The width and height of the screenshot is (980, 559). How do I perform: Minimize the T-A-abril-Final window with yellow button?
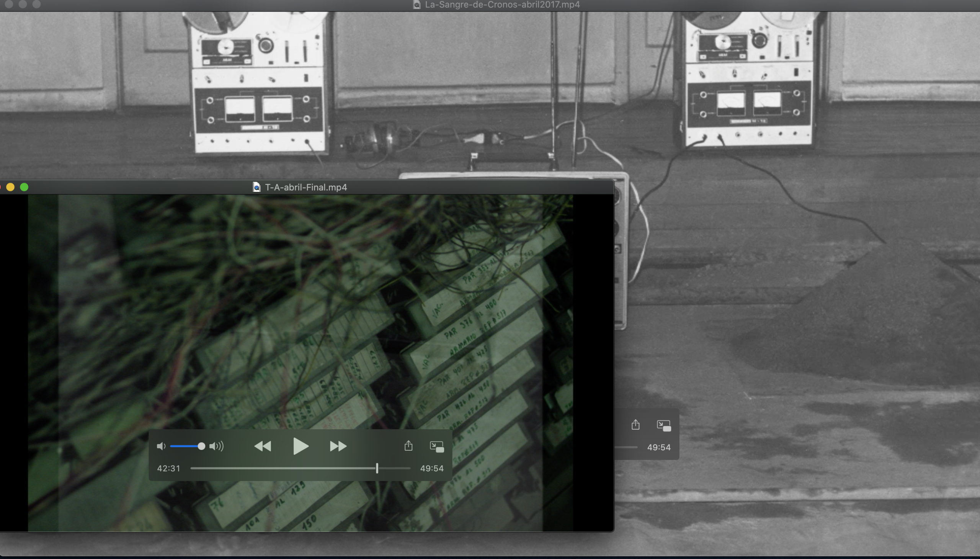point(10,187)
